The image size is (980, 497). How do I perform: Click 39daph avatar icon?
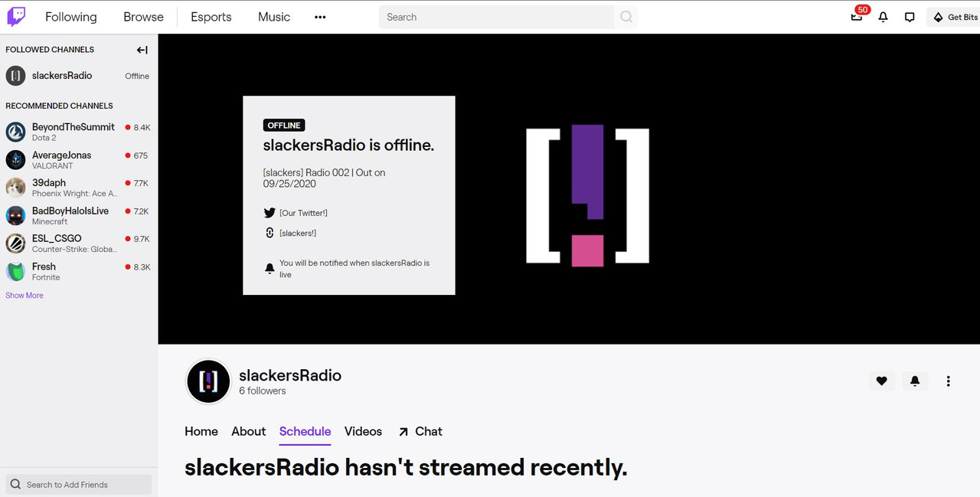(x=16, y=188)
